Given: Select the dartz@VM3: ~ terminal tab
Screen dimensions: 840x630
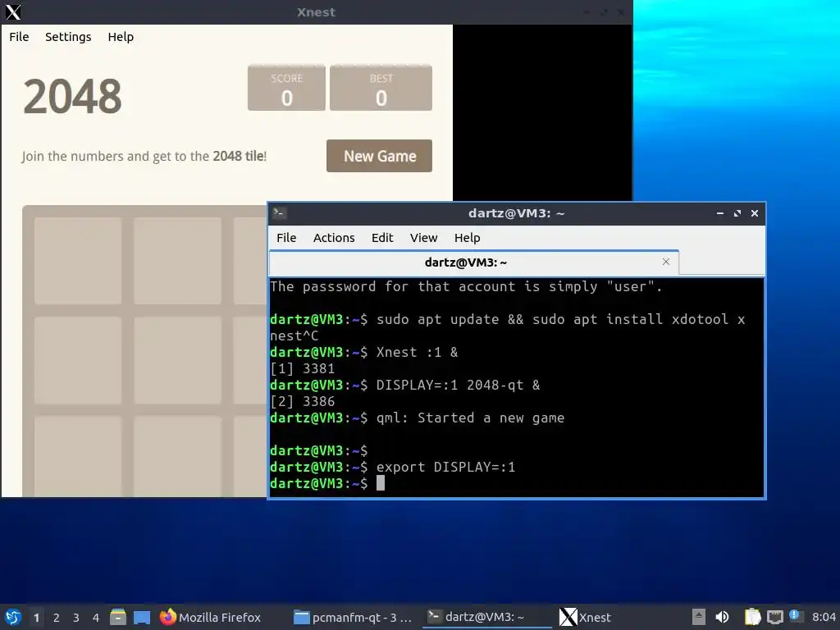Looking at the screenshot, I should [473, 262].
